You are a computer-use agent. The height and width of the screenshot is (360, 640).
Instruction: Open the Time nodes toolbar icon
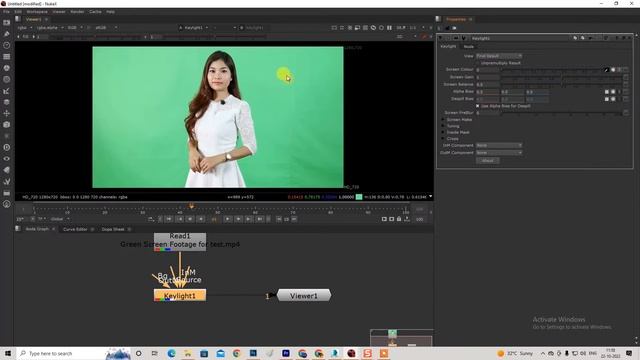[x=7, y=45]
